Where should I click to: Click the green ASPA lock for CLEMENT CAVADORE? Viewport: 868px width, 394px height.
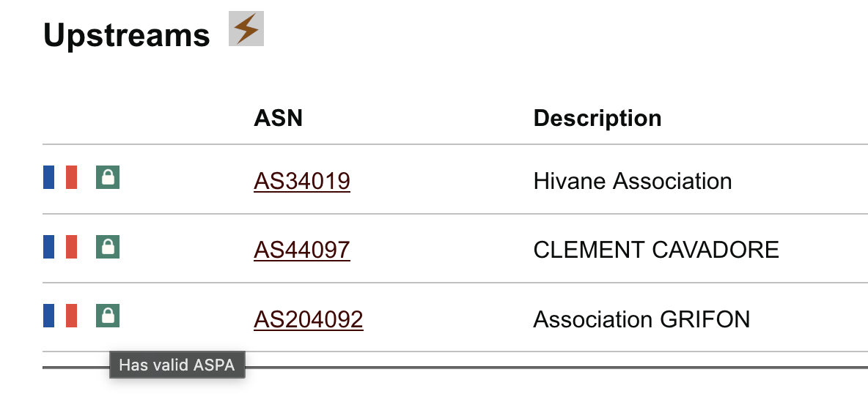click(108, 247)
